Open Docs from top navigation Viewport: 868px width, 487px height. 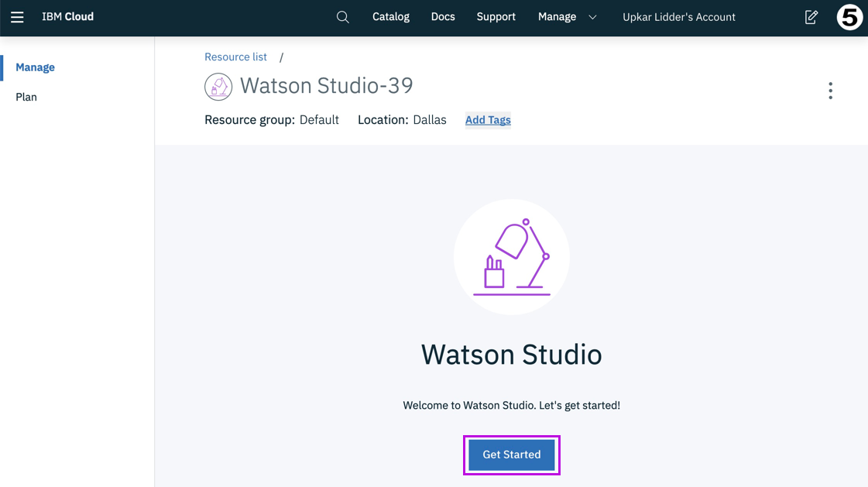[443, 16]
